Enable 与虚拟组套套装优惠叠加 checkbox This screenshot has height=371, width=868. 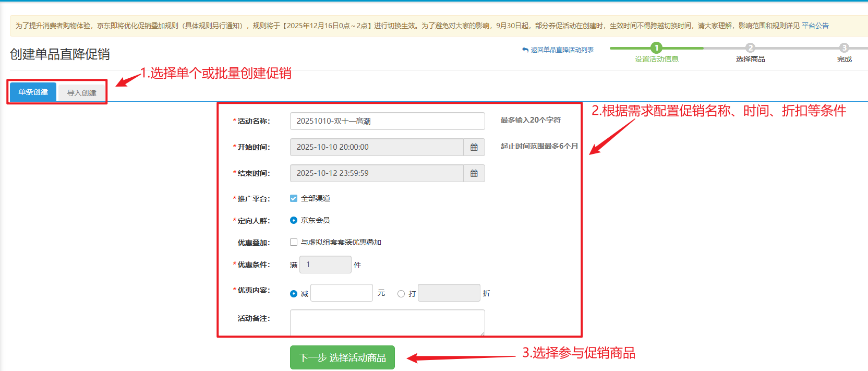click(x=294, y=242)
